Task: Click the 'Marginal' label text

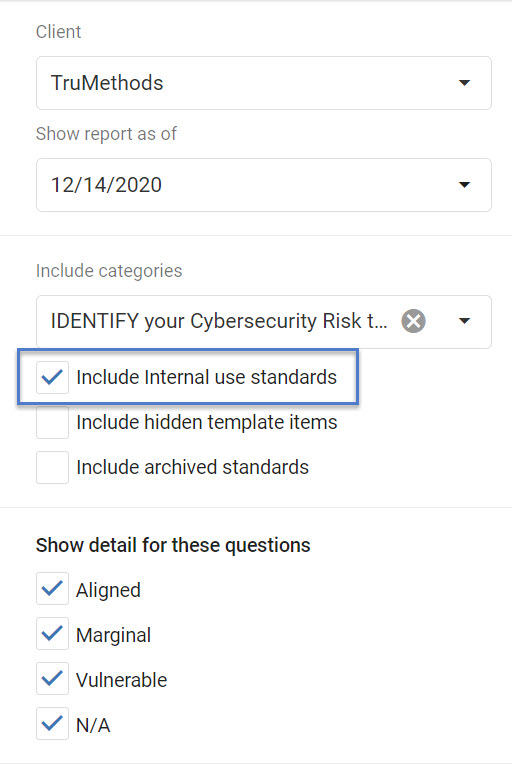Action: tap(114, 635)
